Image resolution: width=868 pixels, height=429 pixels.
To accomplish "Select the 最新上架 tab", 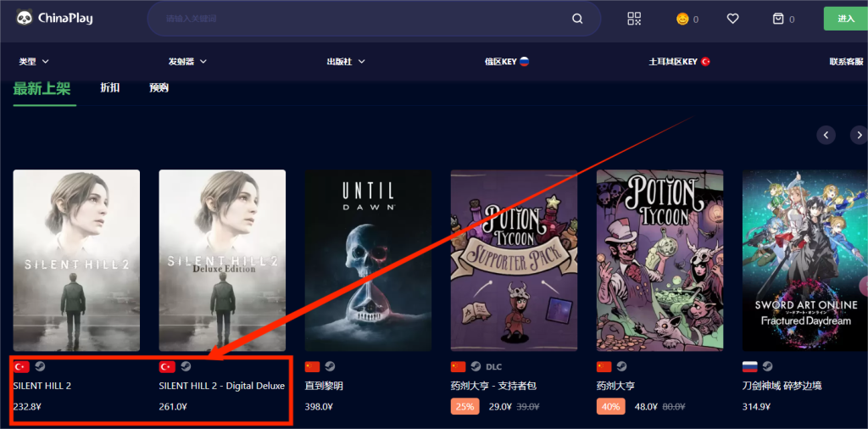I will point(42,88).
